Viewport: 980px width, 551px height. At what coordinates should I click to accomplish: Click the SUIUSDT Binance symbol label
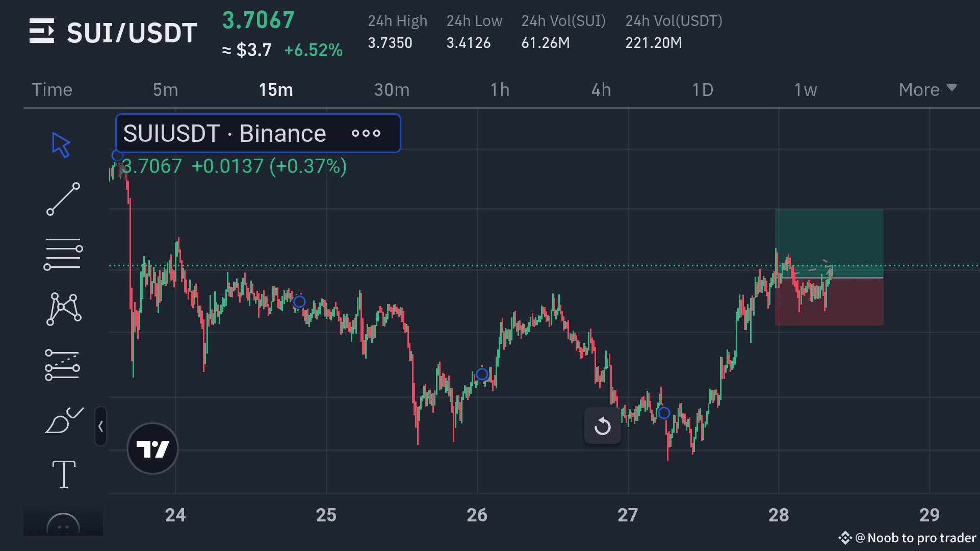(224, 134)
